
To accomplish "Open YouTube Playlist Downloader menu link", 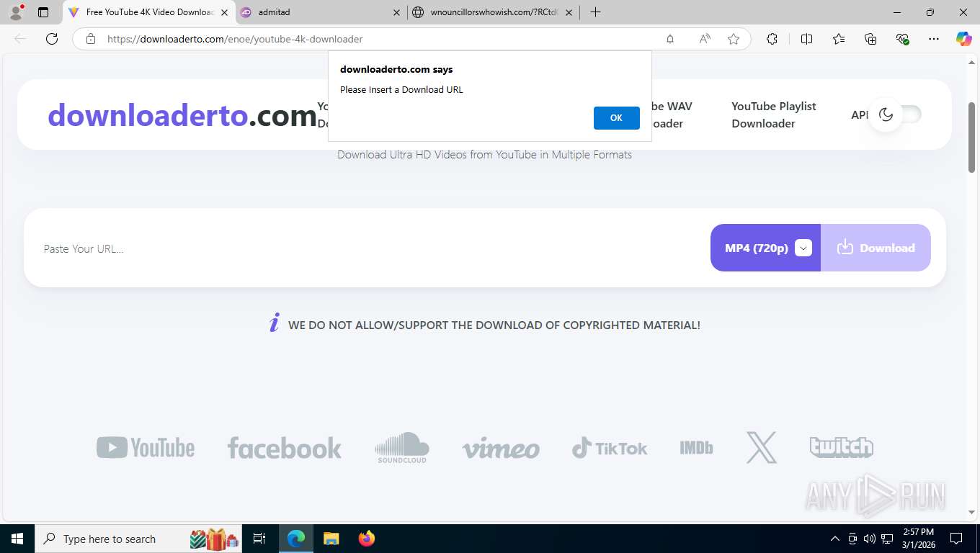I will (x=774, y=114).
